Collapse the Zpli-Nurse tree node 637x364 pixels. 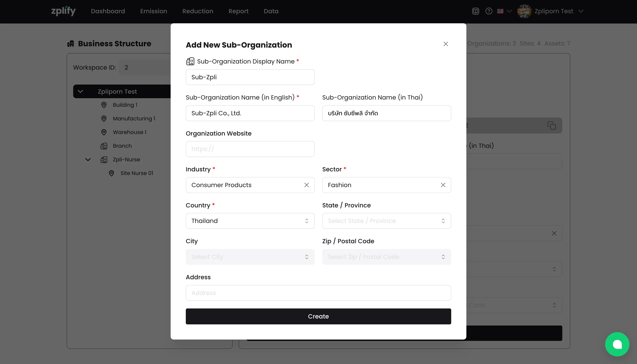[x=88, y=159]
